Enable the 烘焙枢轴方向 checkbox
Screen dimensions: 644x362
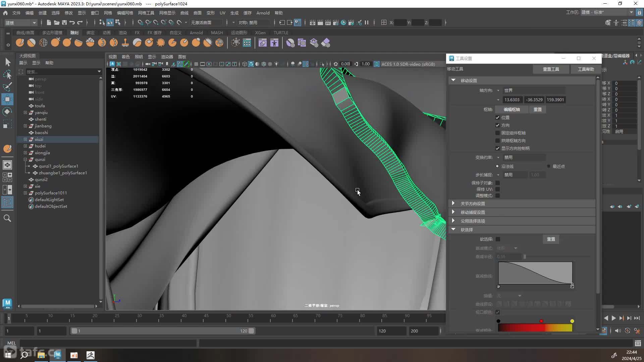tap(497, 141)
